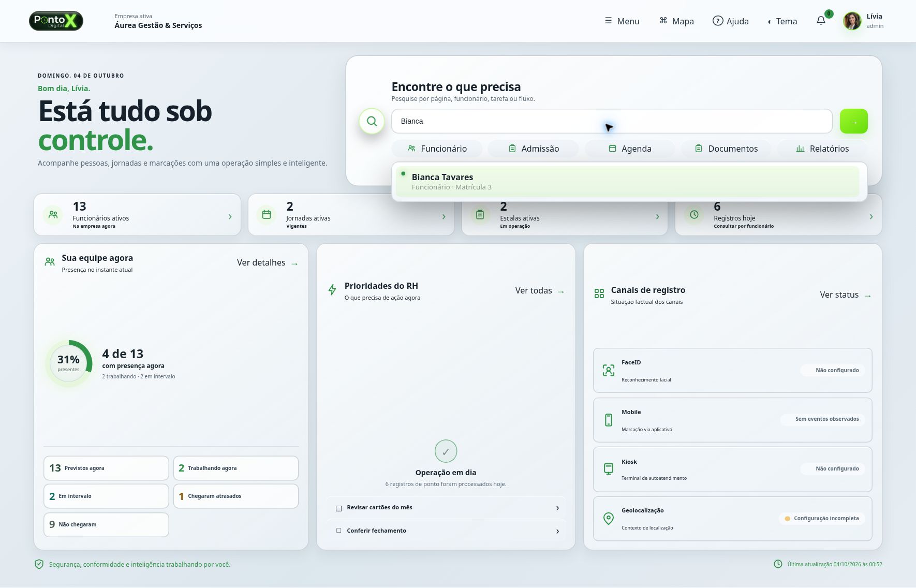Open Mapa in the top bar
The height and width of the screenshot is (588, 916).
point(676,21)
